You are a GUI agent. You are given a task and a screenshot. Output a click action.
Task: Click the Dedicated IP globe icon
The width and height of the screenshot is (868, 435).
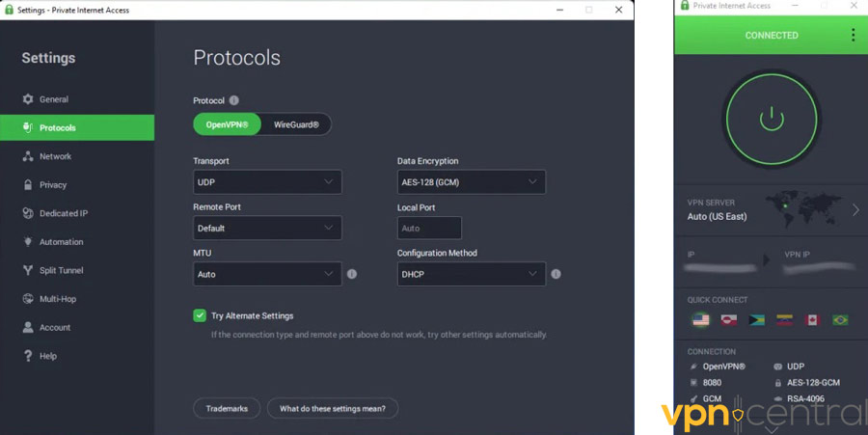coord(28,213)
